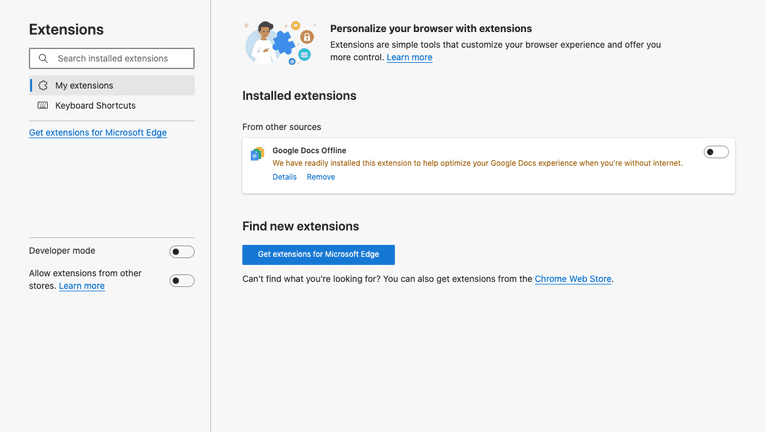Remove the Google Docs Offline extension
The height and width of the screenshot is (432, 766).
[x=321, y=177]
